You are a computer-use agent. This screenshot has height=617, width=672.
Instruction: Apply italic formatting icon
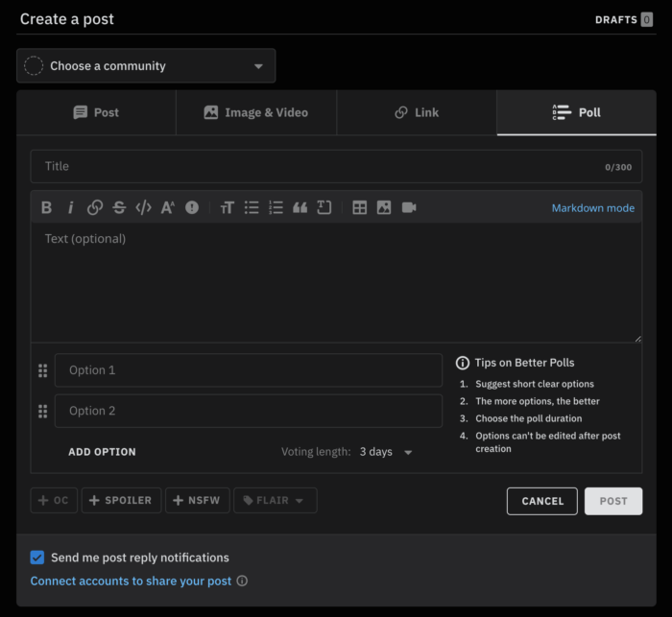click(70, 207)
